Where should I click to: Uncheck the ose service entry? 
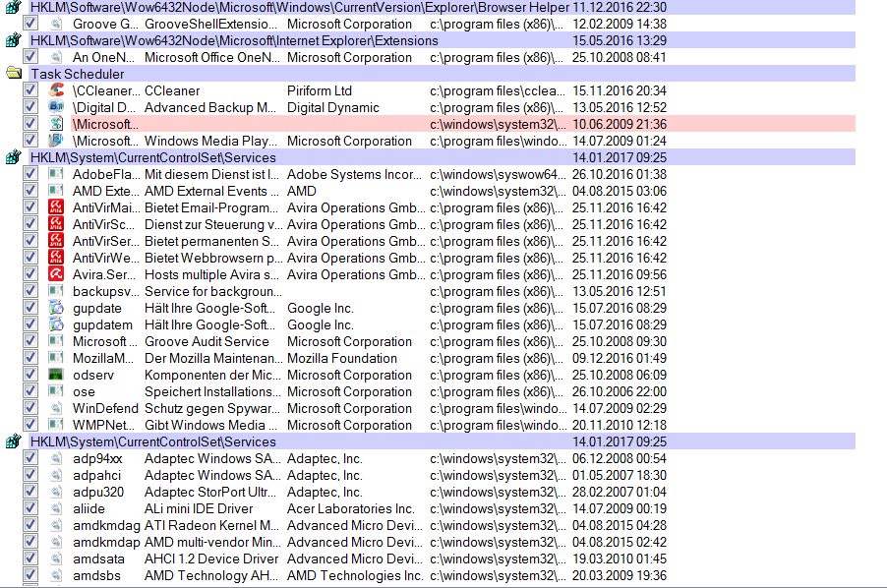point(30,391)
